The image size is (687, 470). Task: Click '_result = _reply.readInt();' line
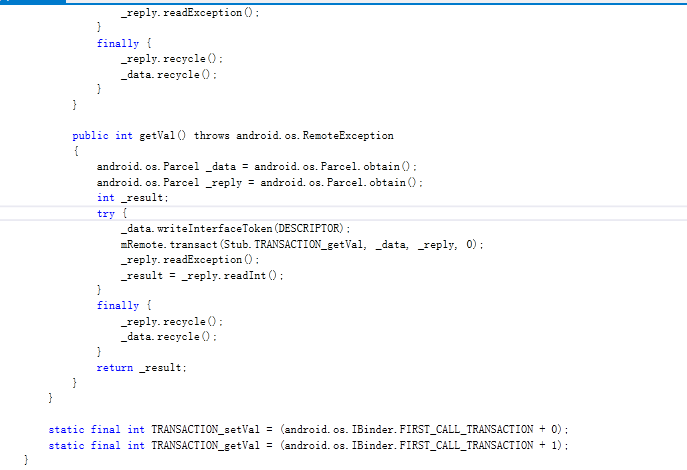tap(202, 276)
